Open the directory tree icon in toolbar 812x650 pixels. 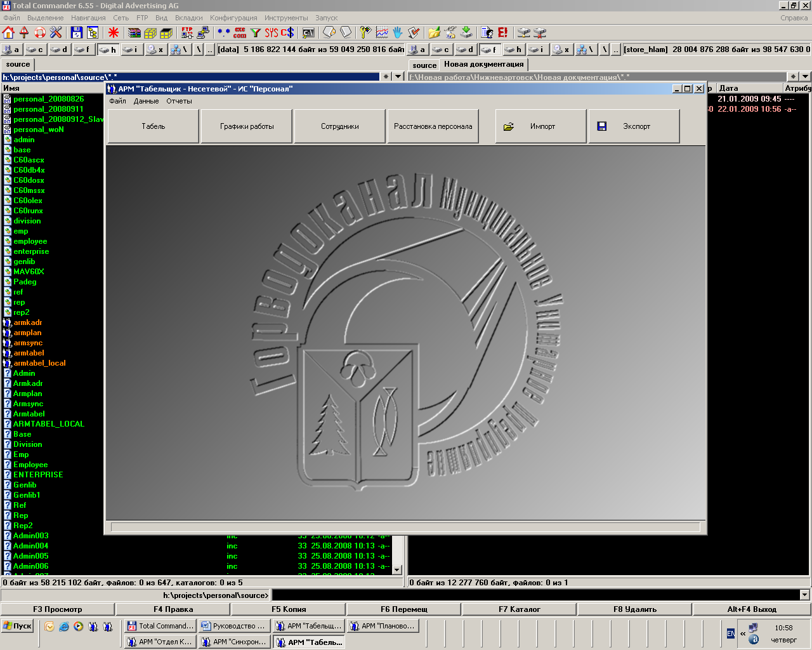pyautogui.click(x=93, y=32)
